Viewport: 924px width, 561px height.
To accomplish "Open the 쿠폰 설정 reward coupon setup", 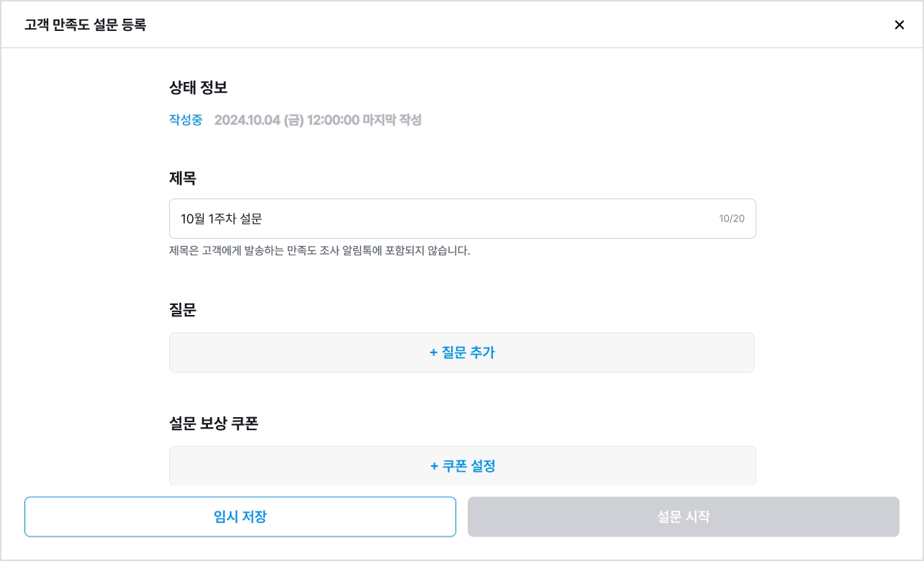I will 463,466.
